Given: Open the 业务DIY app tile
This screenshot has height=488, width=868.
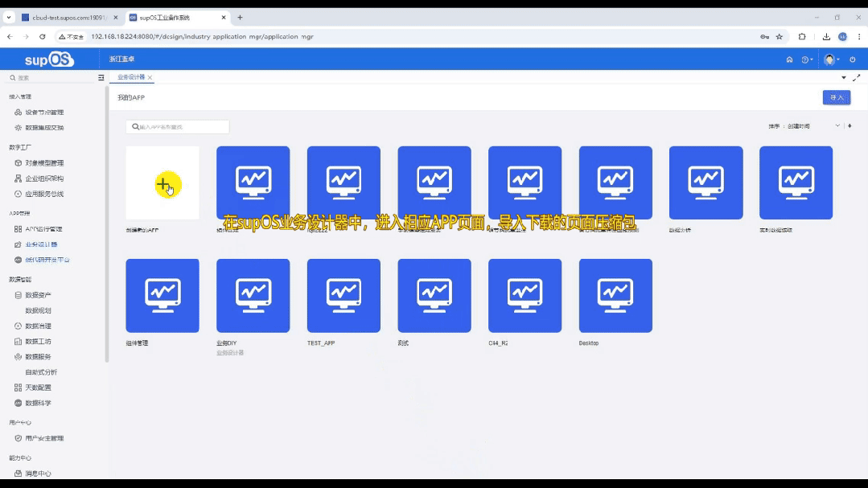Looking at the screenshot, I should coord(253,296).
